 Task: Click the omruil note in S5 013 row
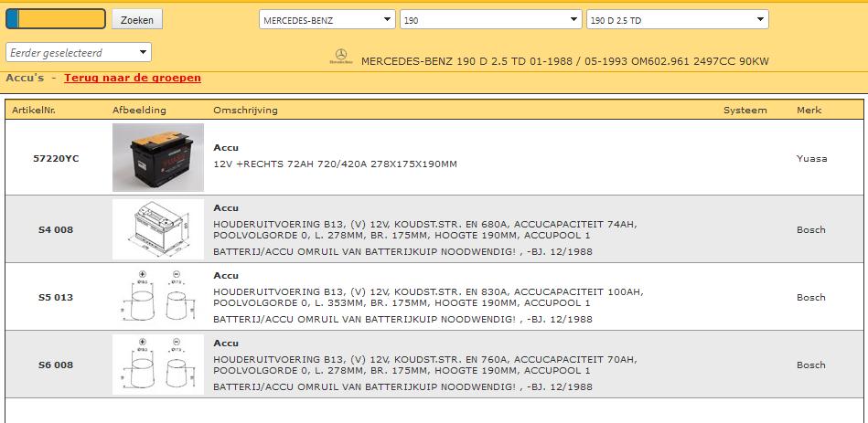(402, 319)
